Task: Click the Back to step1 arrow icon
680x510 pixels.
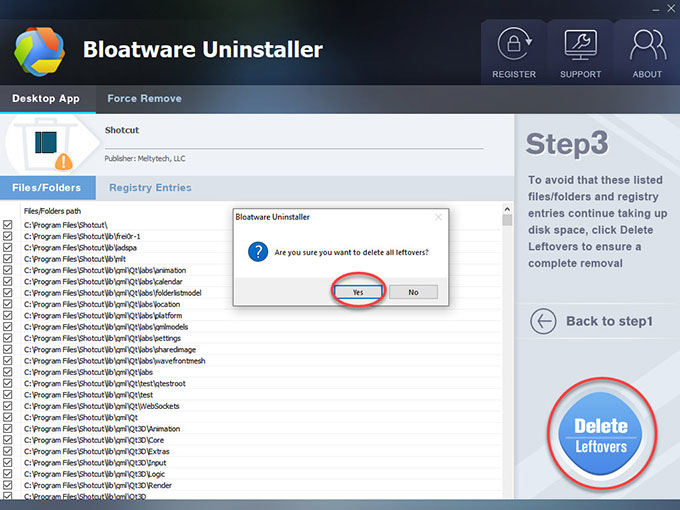Action: point(543,321)
